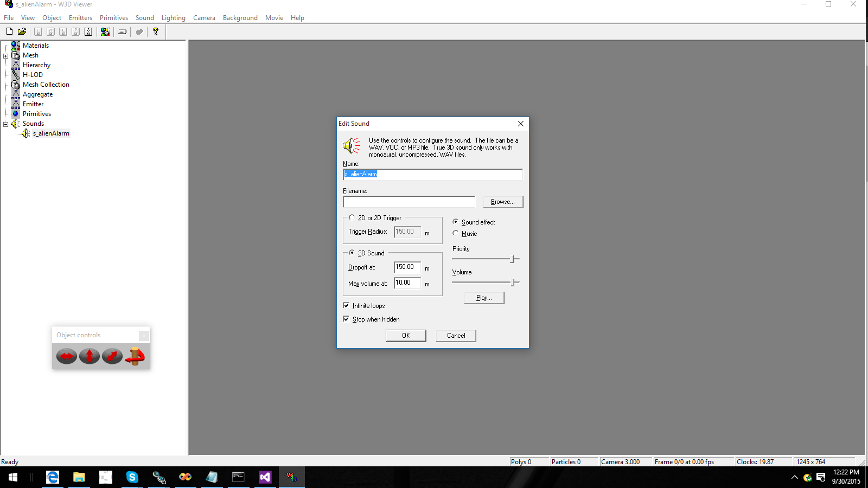
Task: Click the Play... button
Action: (484, 298)
